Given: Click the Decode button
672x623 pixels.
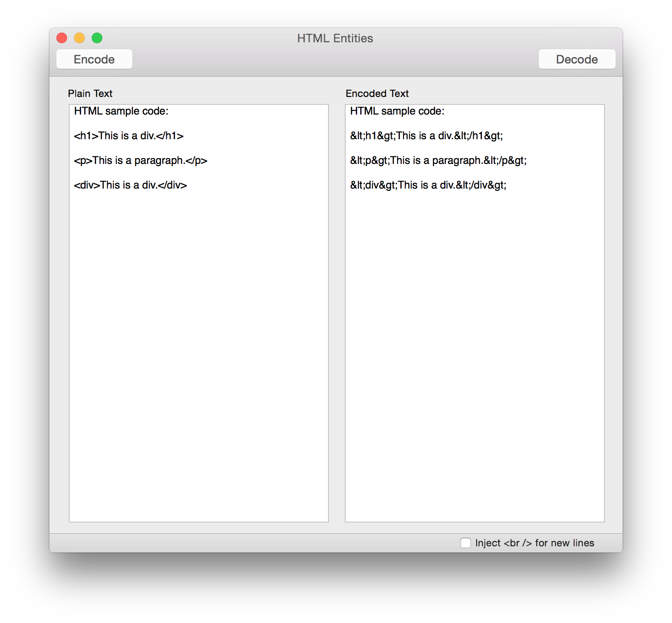Looking at the screenshot, I should pyautogui.click(x=577, y=59).
